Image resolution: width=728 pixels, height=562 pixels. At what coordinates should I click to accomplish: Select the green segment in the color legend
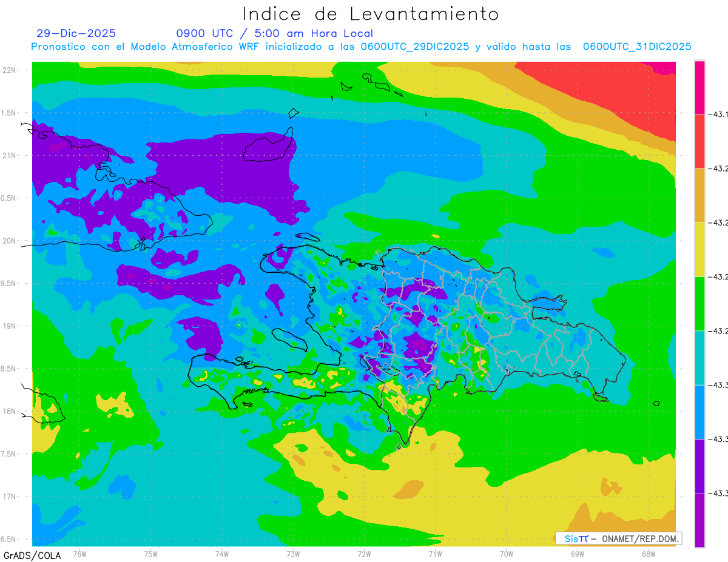(x=699, y=303)
